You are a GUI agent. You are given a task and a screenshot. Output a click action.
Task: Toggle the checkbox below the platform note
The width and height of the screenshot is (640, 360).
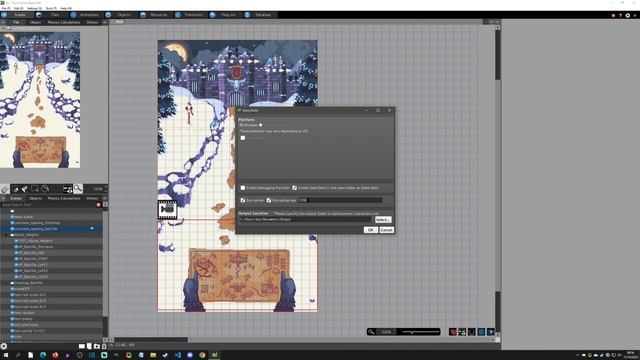[243, 138]
